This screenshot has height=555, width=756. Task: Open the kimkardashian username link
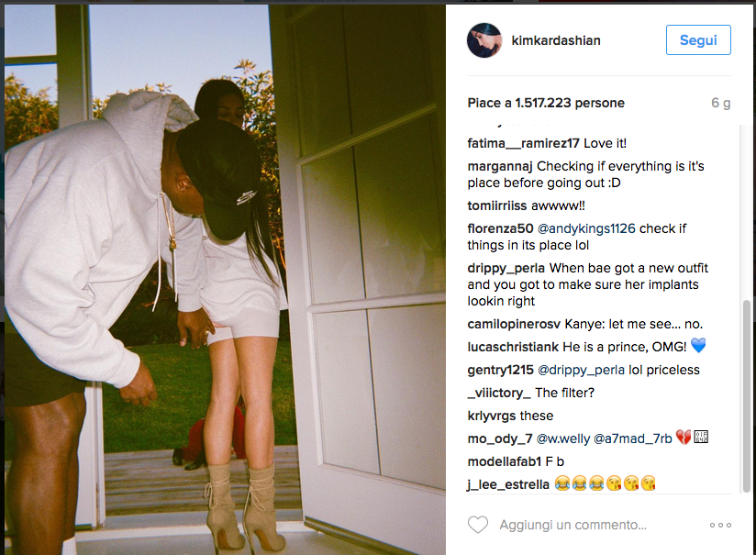click(x=556, y=40)
